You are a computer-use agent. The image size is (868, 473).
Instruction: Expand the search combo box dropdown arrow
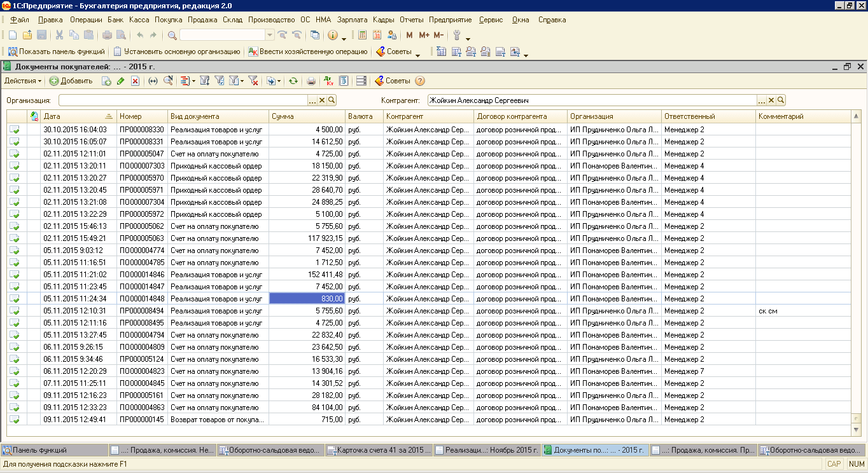270,35
